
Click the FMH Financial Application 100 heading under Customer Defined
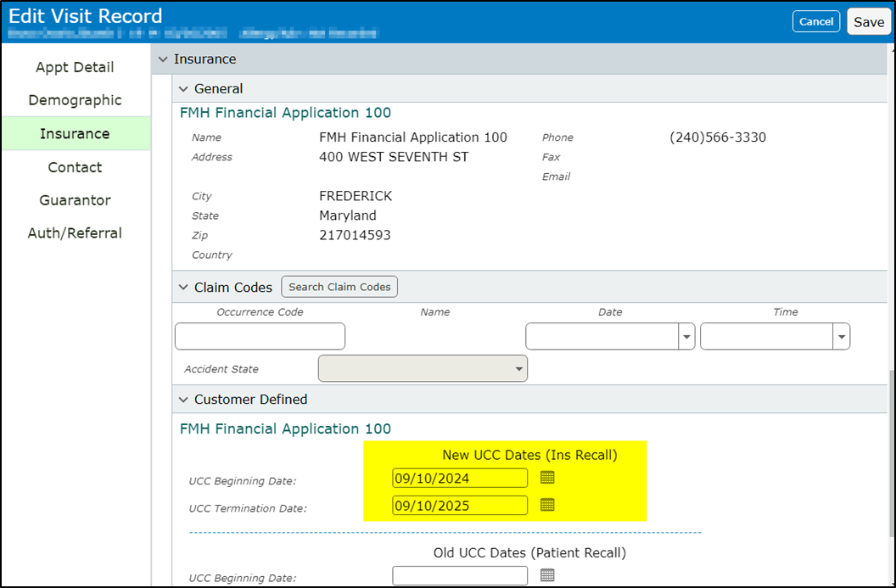(285, 429)
